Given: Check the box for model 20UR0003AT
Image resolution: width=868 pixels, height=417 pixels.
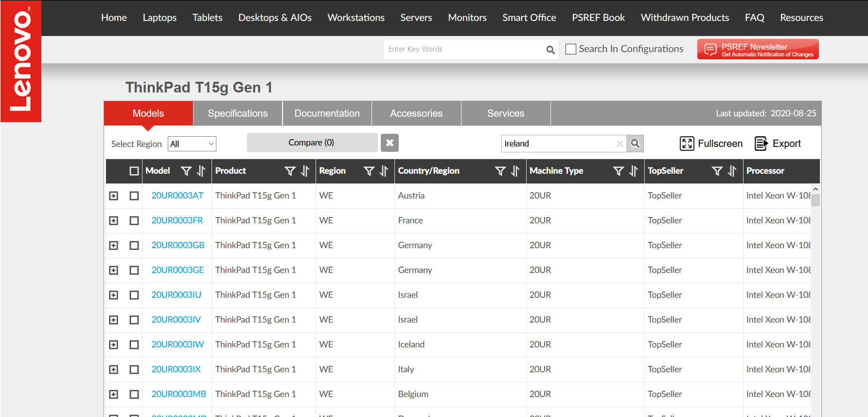Looking at the screenshot, I should coord(134,196).
